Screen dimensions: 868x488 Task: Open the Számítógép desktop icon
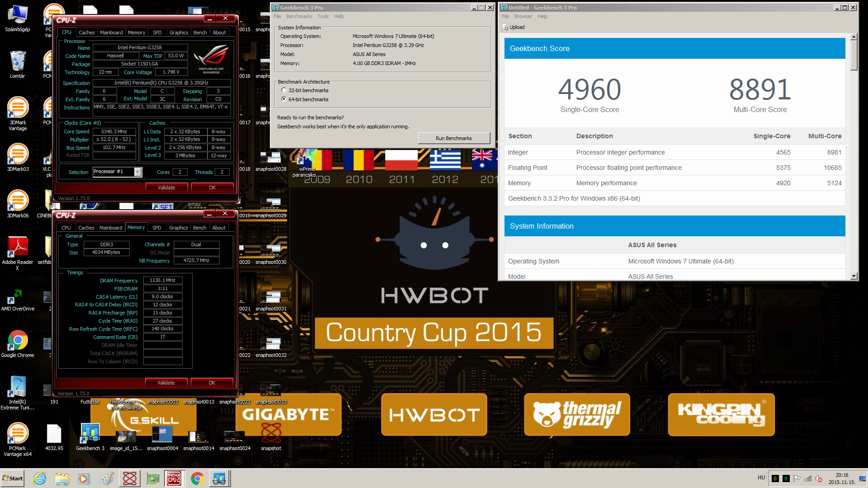(18, 18)
